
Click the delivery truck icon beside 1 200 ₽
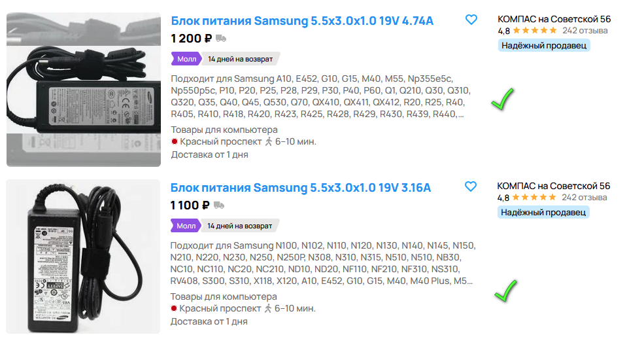point(221,39)
